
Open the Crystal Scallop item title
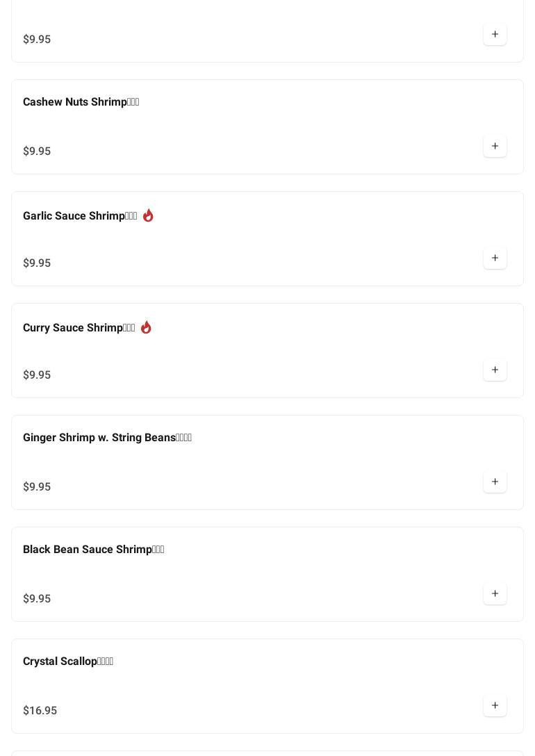point(68,661)
